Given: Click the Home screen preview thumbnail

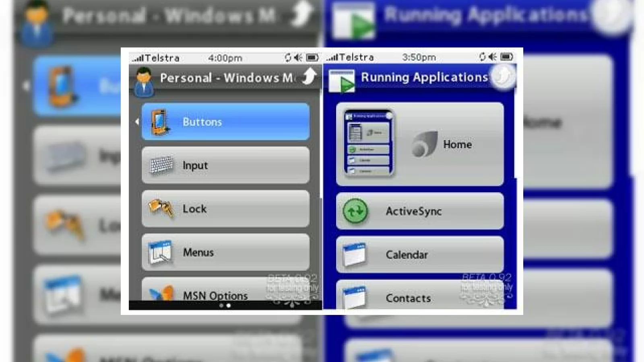Looking at the screenshot, I should coord(369,143).
